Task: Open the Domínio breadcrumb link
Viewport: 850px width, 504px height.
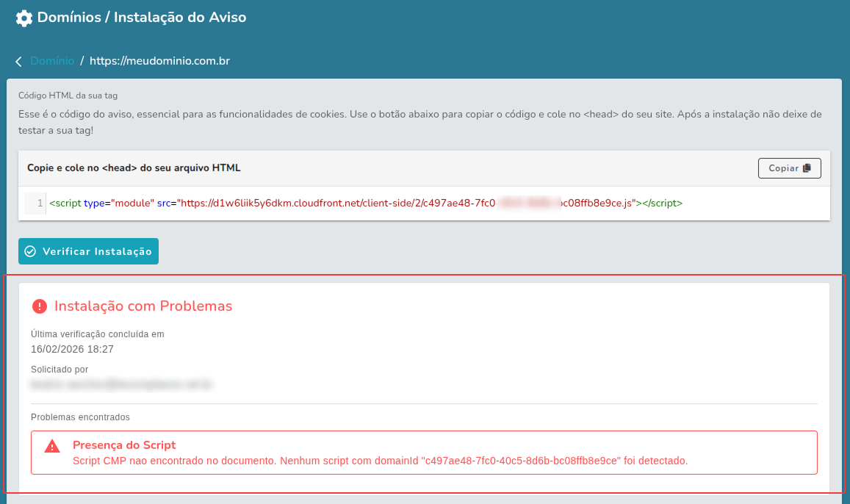Action: (x=52, y=61)
